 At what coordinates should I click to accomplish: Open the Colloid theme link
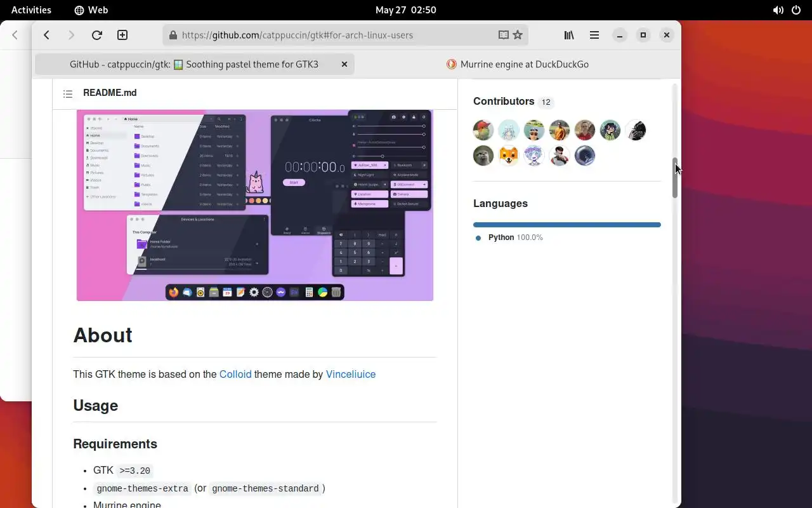[235, 374]
